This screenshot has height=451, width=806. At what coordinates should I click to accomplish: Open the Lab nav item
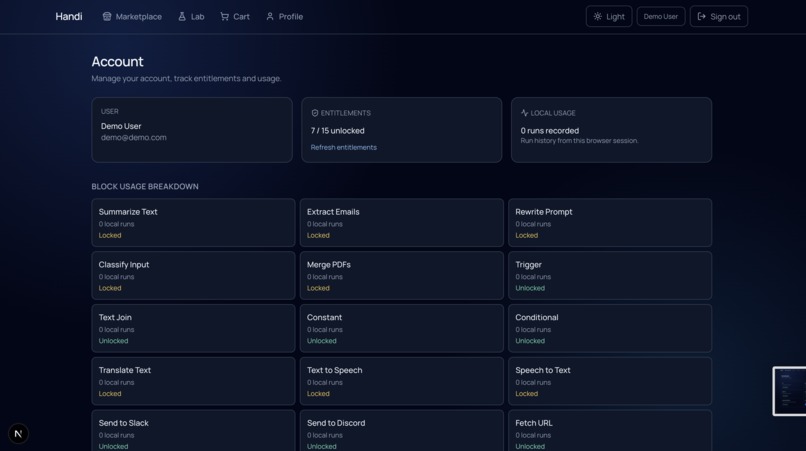[x=191, y=16]
